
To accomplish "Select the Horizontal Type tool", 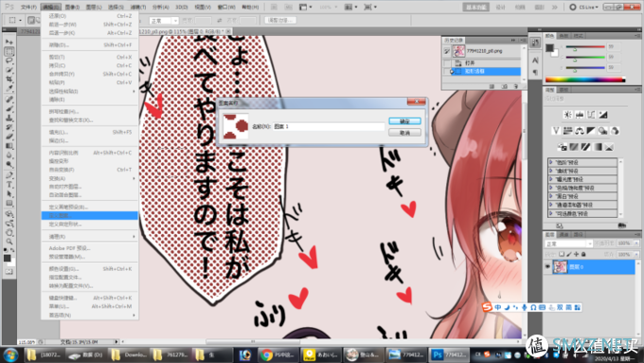I will 9,185.
